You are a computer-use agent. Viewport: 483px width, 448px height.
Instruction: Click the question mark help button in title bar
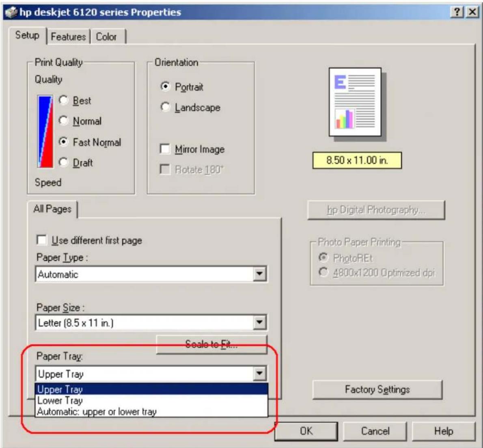(457, 12)
